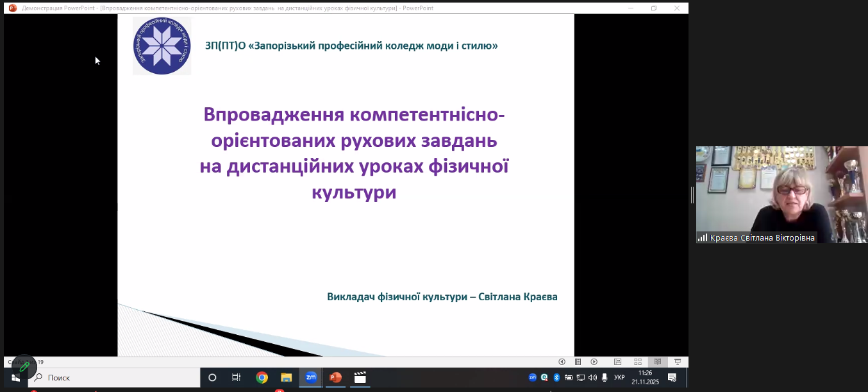The width and height of the screenshot is (868, 392).
Task: Open clock and calendar flyout
Action: point(645,377)
